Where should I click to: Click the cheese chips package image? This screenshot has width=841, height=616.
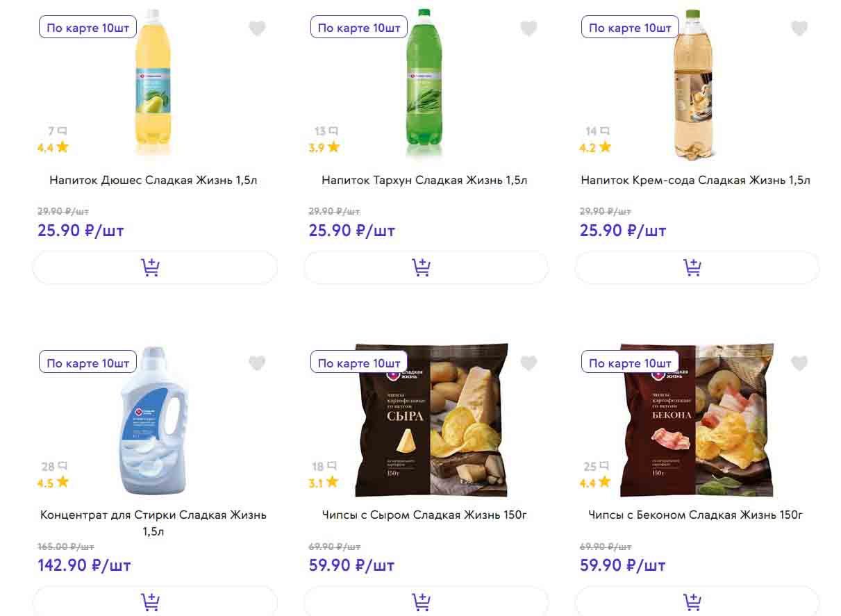(431, 419)
